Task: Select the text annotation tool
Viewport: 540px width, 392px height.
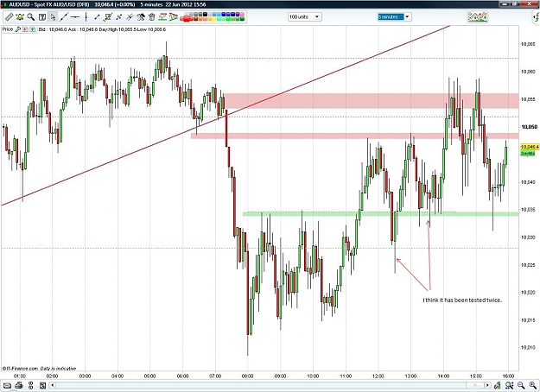Action: pos(42,17)
